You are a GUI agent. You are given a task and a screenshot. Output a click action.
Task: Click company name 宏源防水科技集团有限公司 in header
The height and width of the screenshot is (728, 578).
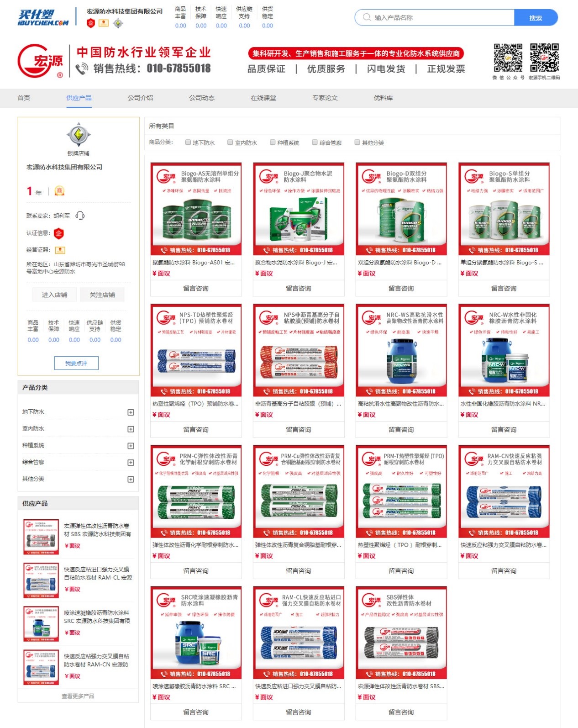pos(125,11)
